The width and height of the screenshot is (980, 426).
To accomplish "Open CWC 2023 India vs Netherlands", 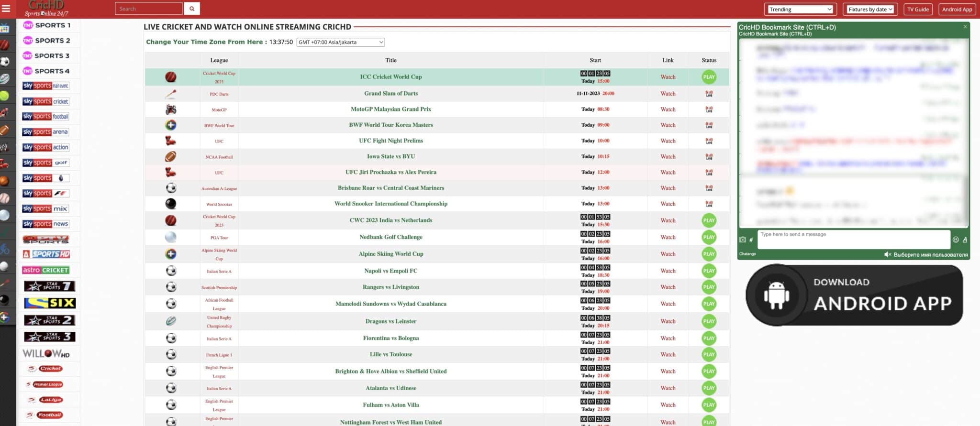I will tap(390, 220).
